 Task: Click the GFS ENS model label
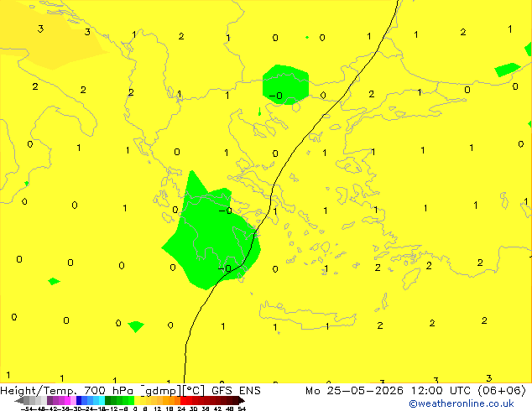(x=236, y=390)
